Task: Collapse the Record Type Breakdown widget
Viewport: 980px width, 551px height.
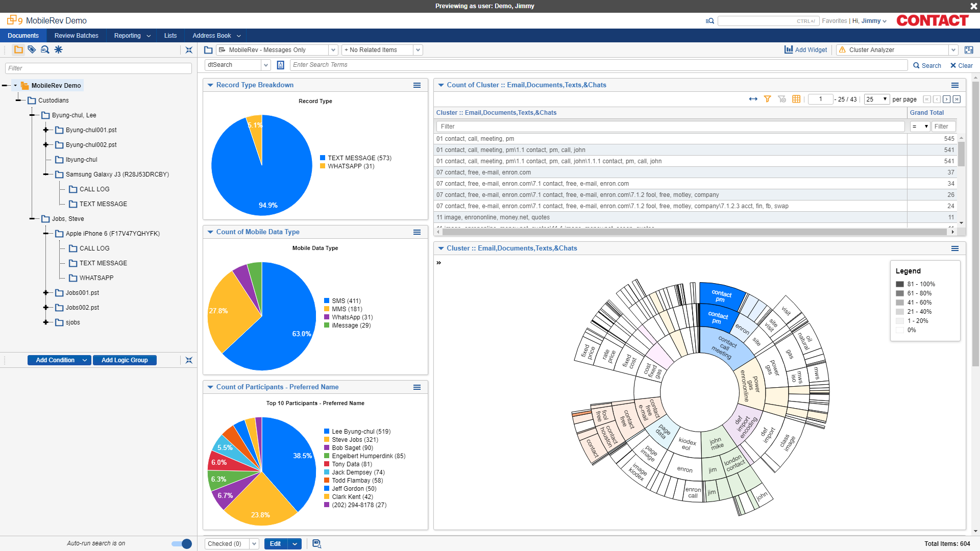Action: coord(210,85)
